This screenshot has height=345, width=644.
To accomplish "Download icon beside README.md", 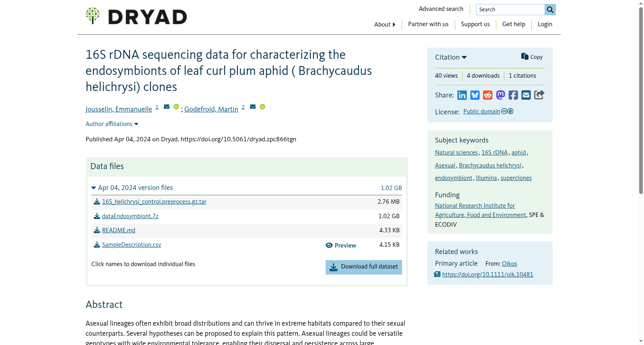I will (97, 230).
